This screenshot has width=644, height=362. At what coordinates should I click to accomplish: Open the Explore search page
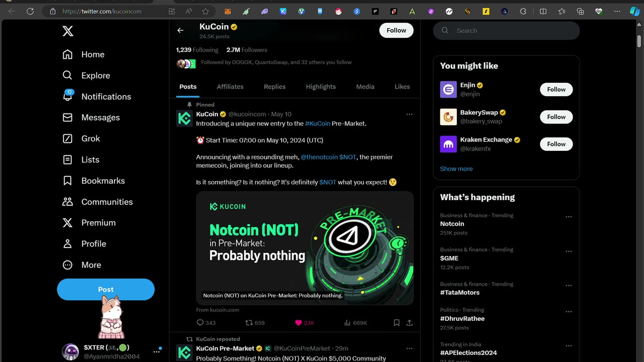[x=86, y=75]
